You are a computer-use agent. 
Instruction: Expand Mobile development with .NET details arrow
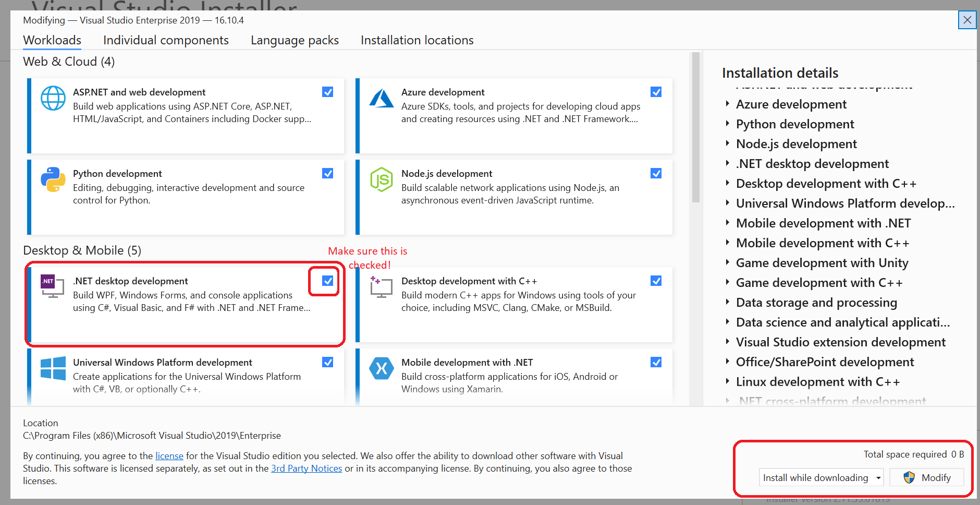coord(727,223)
